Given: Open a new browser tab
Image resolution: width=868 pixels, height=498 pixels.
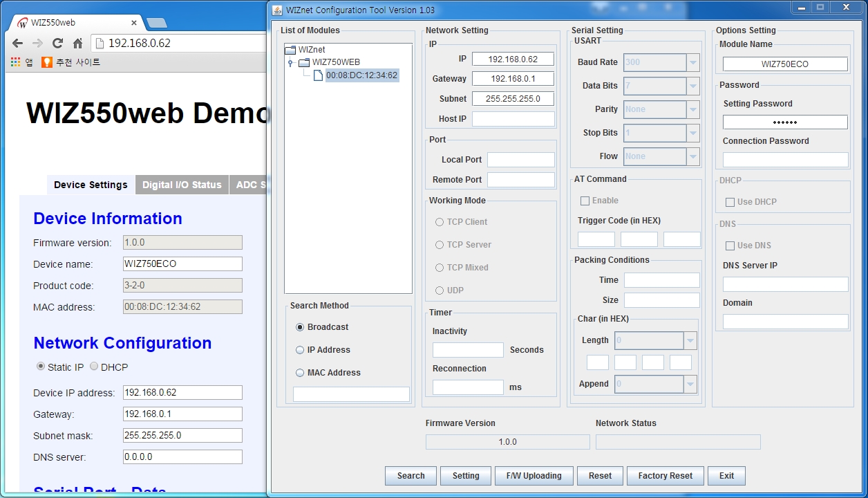Looking at the screenshot, I should (x=157, y=23).
